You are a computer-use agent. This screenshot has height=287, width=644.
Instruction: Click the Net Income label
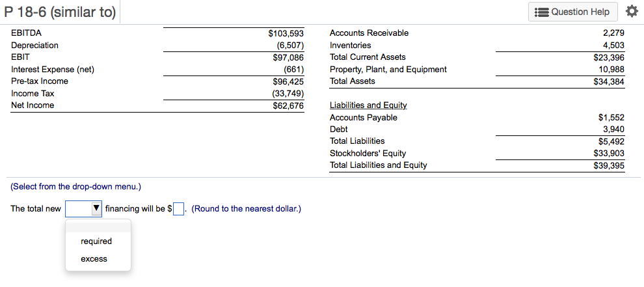(33, 105)
